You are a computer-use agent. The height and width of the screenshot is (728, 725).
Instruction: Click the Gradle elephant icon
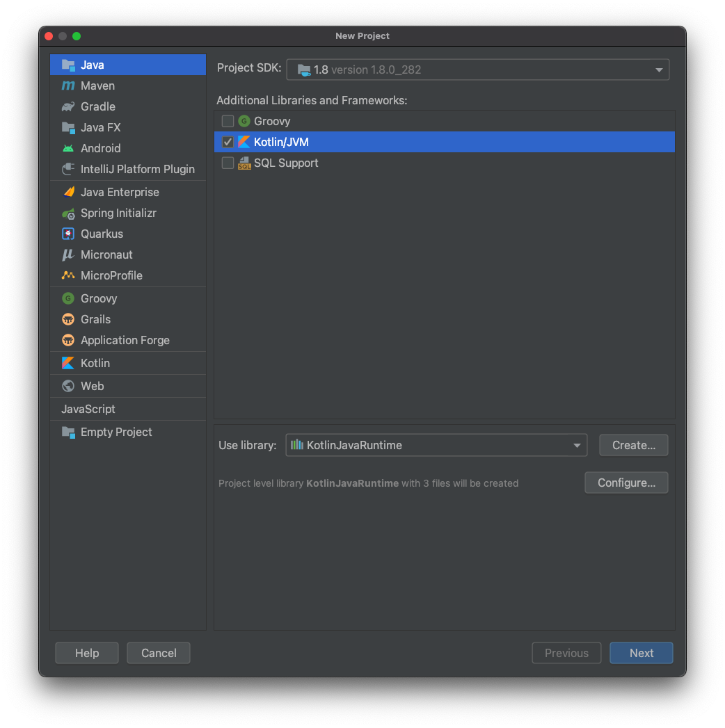(x=68, y=107)
